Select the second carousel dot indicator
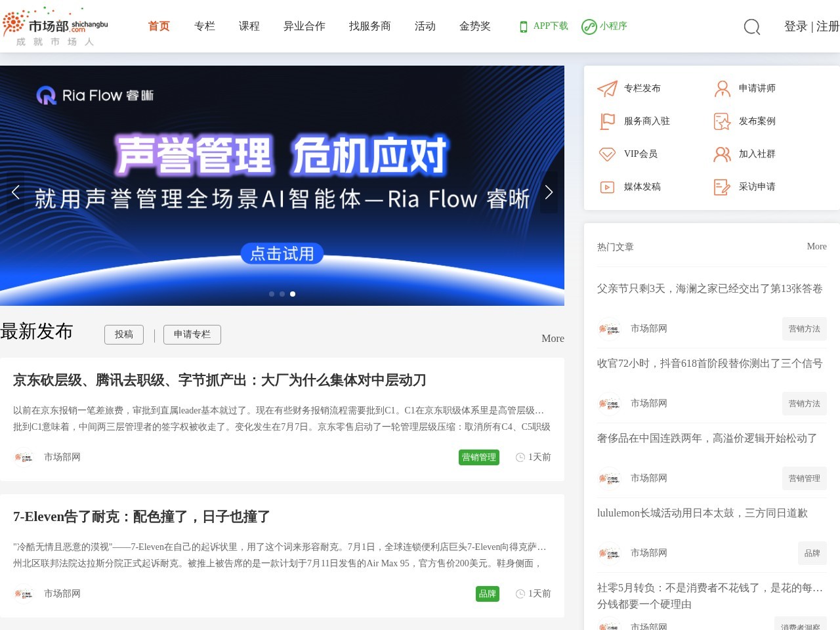This screenshot has height=630, width=840. (282, 294)
